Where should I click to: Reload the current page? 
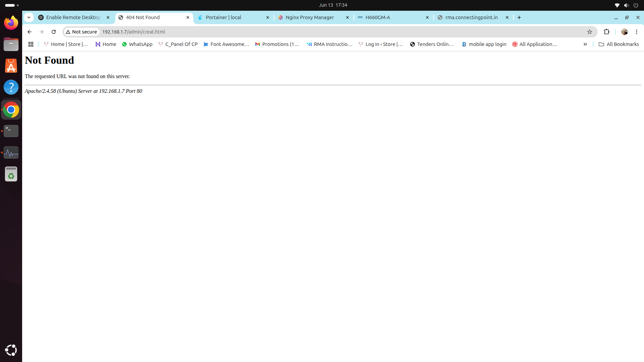click(x=54, y=32)
